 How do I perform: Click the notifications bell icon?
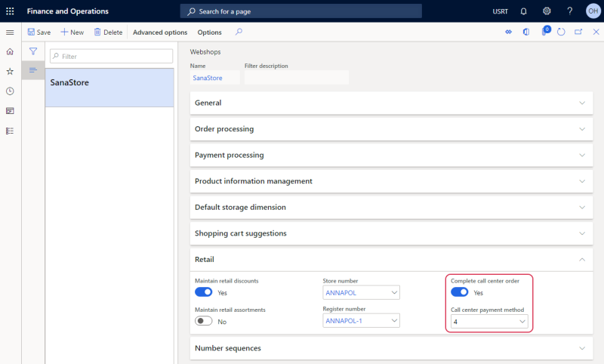coord(523,11)
